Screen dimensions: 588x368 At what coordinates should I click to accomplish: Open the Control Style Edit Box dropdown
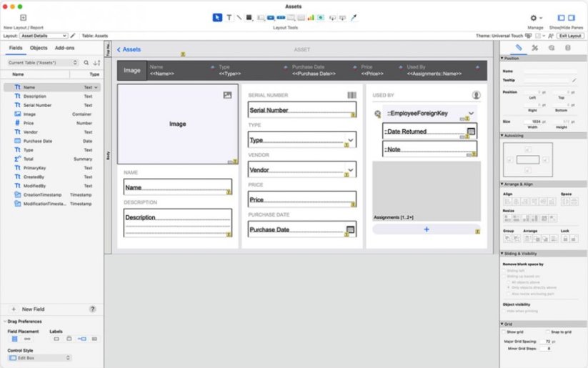pyautogui.click(x=39, y=358)
